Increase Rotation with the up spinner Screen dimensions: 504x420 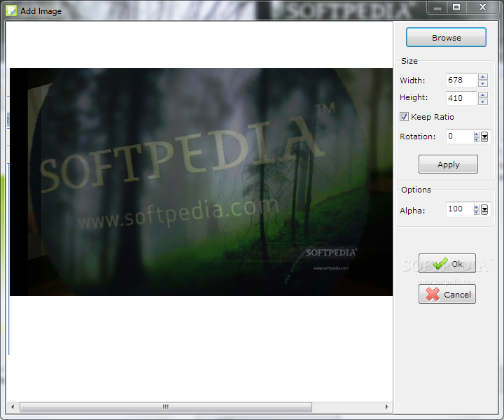(x=477, y=134)
